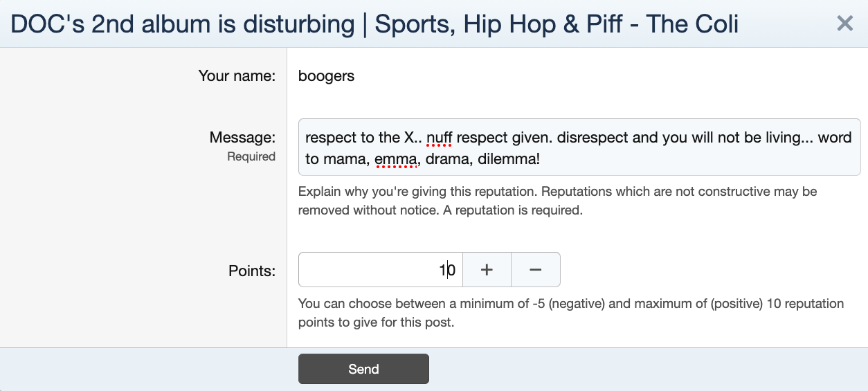Click the underlined word "emma" in message

point(395,160)
